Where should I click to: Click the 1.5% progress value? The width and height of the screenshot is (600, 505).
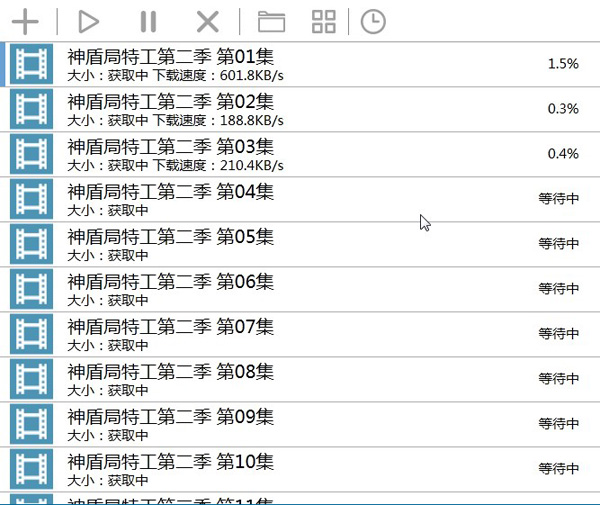563,64
